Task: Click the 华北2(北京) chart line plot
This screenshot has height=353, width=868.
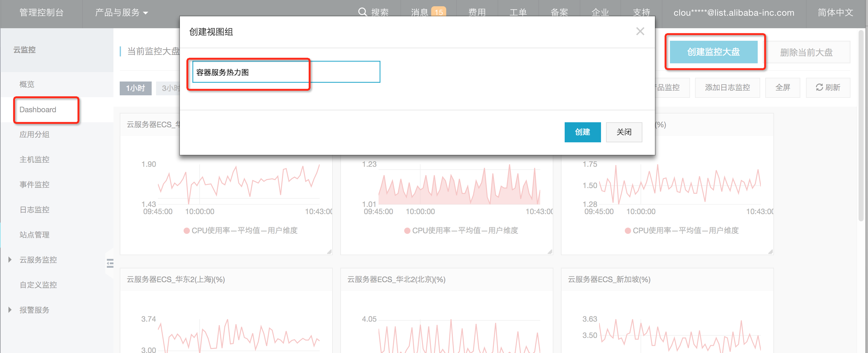Action: 459,336
